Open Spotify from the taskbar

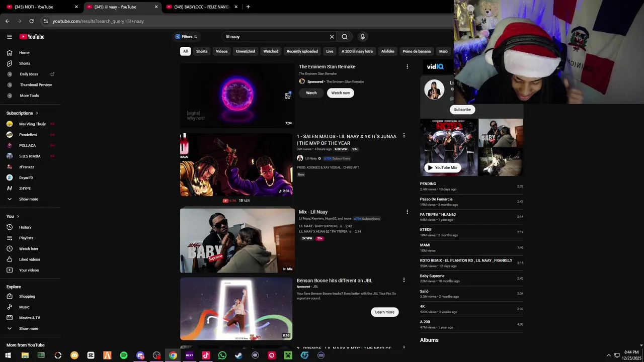124,355
